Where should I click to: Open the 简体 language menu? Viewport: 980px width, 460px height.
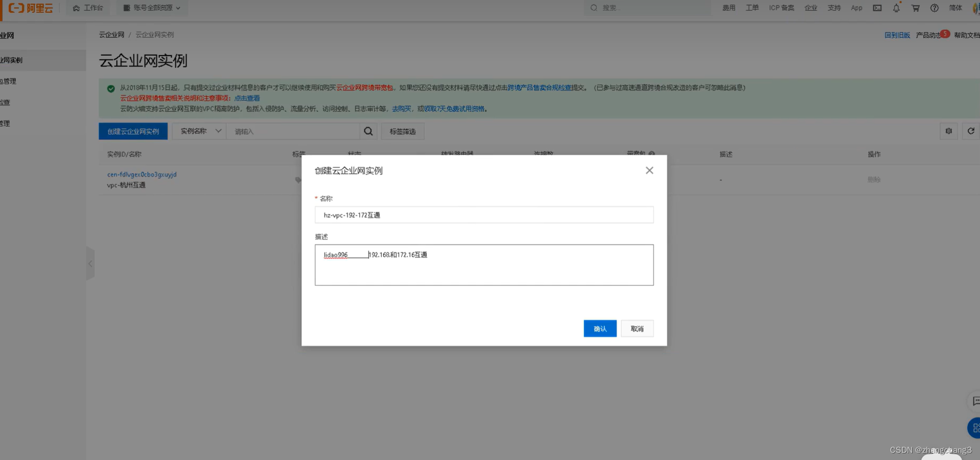(955, 8)
